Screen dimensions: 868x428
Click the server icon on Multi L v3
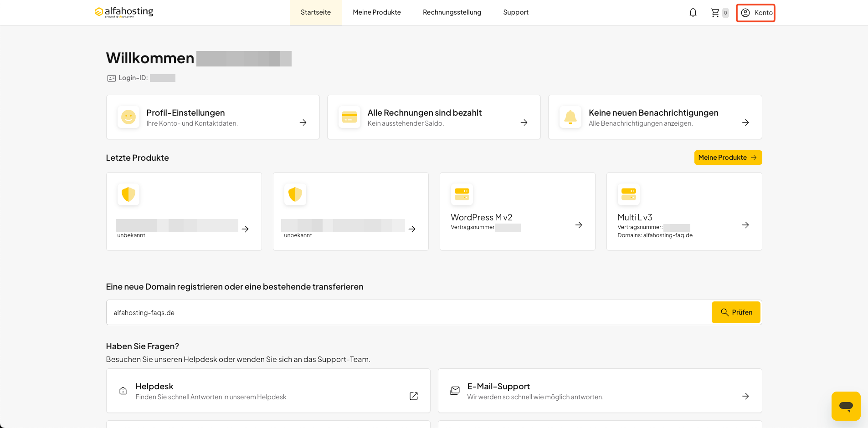coord(629,194)
